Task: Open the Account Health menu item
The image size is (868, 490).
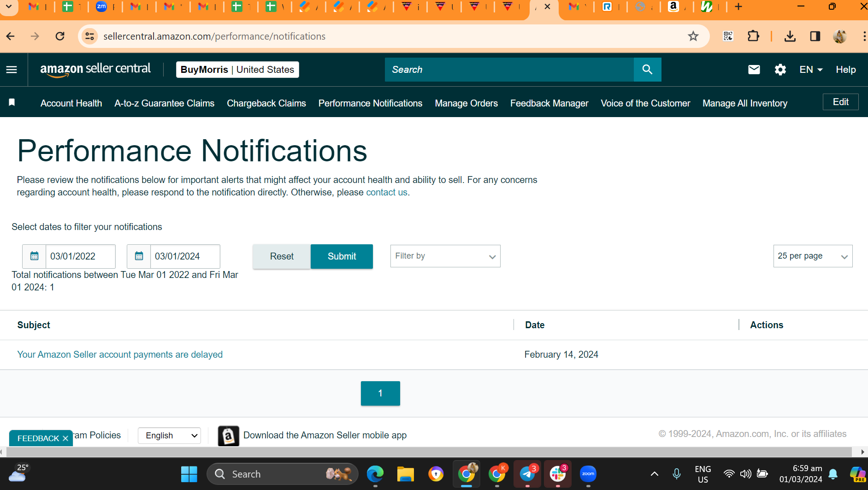Action: click(71, 103)
